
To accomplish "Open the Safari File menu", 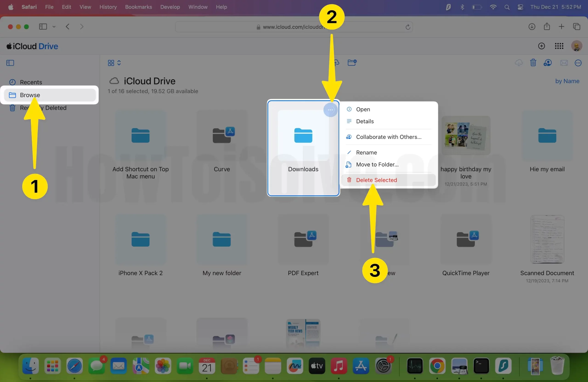I will [49, 7].
